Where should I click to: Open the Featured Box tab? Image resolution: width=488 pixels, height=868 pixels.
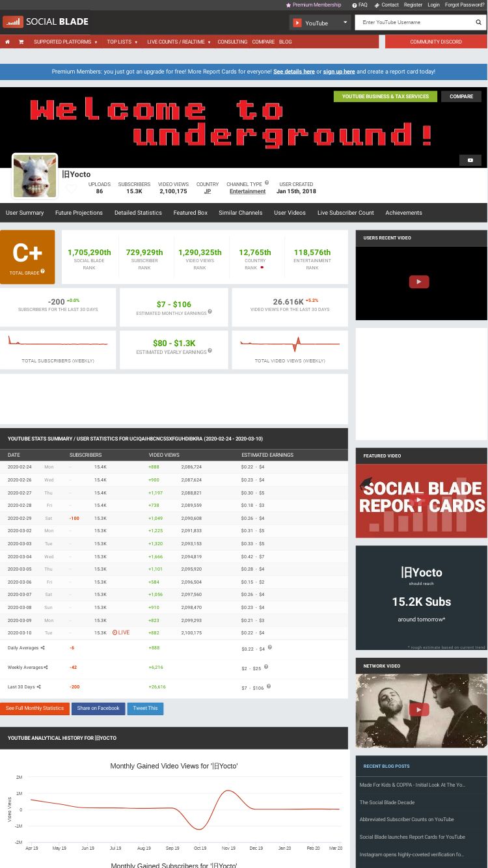[191, 213]
